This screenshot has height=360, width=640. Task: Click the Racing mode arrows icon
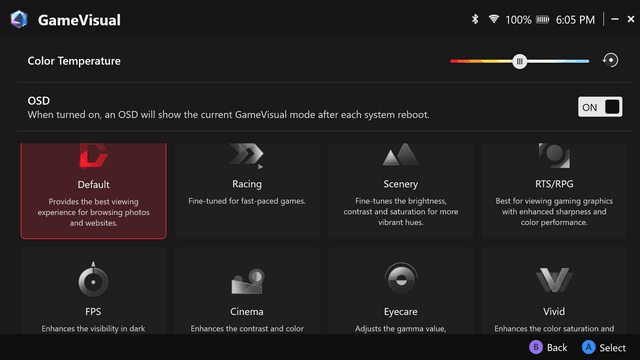click(247, 156)
